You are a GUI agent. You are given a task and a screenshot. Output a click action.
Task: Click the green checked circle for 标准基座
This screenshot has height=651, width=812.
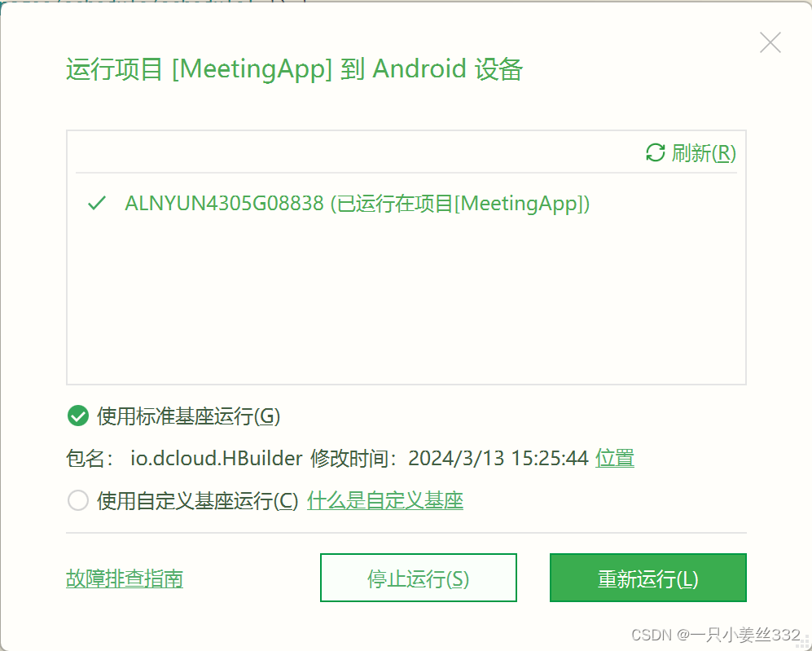click(78, 416)
